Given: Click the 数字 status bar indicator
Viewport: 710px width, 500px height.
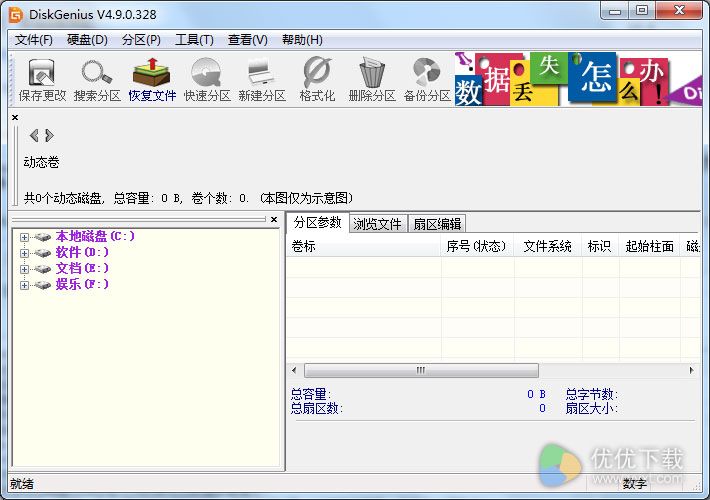Looking at the screenshot, I should point(634,484).
